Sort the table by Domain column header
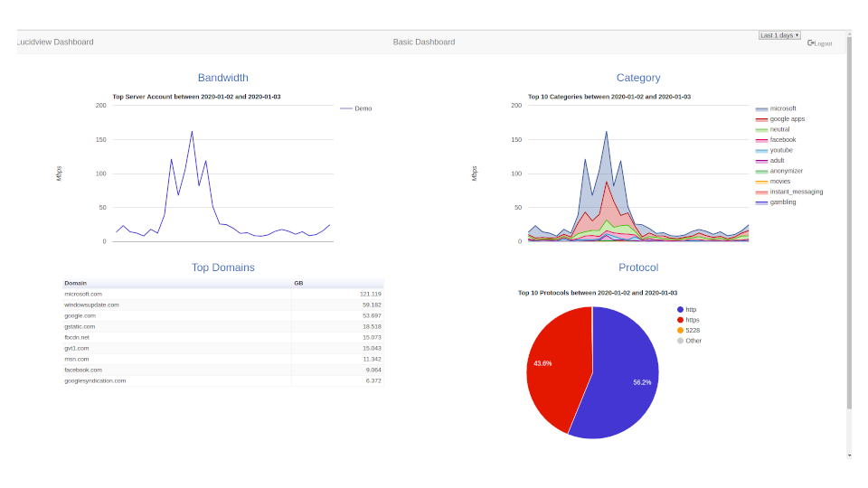868x488 pixels. (76, 283)
